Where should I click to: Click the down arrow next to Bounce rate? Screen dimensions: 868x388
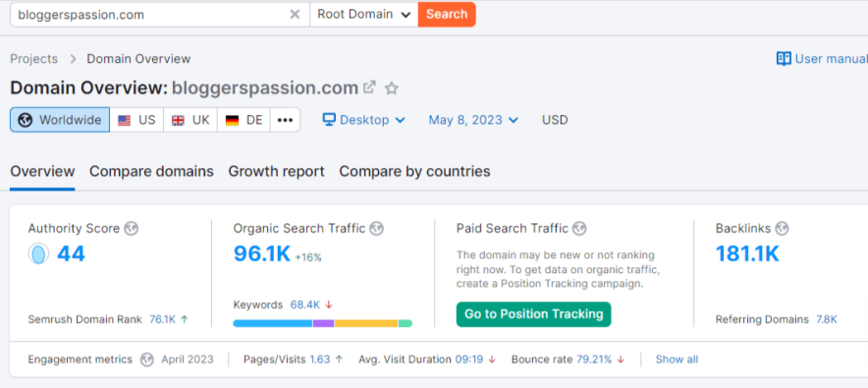point(621,360)
